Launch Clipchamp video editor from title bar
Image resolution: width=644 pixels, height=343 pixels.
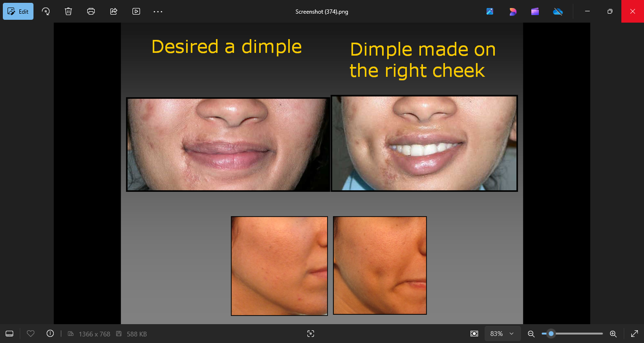click(x=535, y=11)
